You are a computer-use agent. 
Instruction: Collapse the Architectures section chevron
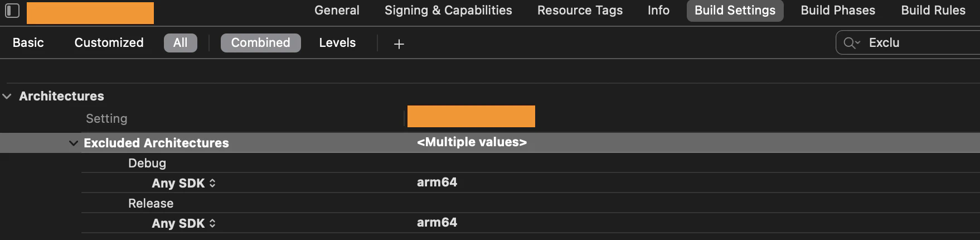[7, 97]
